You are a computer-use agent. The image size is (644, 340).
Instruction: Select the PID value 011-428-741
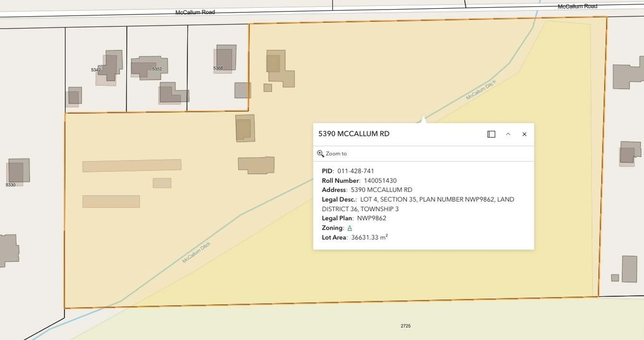356,171
